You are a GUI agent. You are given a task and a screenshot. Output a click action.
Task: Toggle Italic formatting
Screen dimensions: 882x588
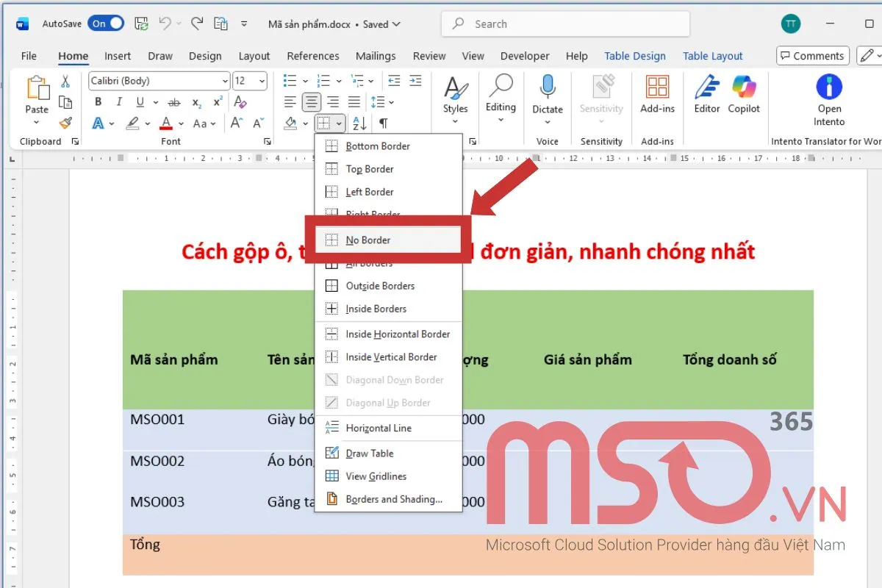point(119,101)
